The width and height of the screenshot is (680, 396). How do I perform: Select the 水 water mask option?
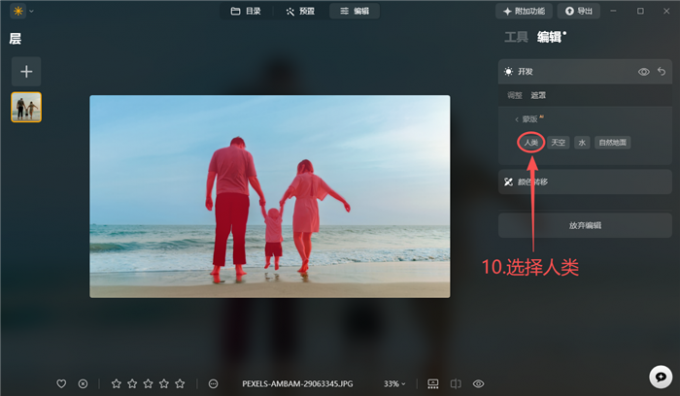tap(582, 142)
